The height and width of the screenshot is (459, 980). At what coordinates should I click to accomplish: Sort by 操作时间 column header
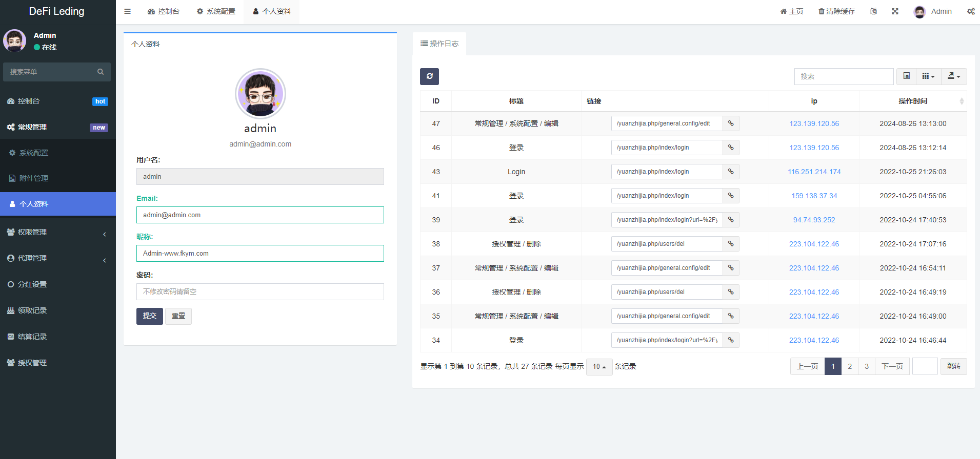(x=913, y=101)
